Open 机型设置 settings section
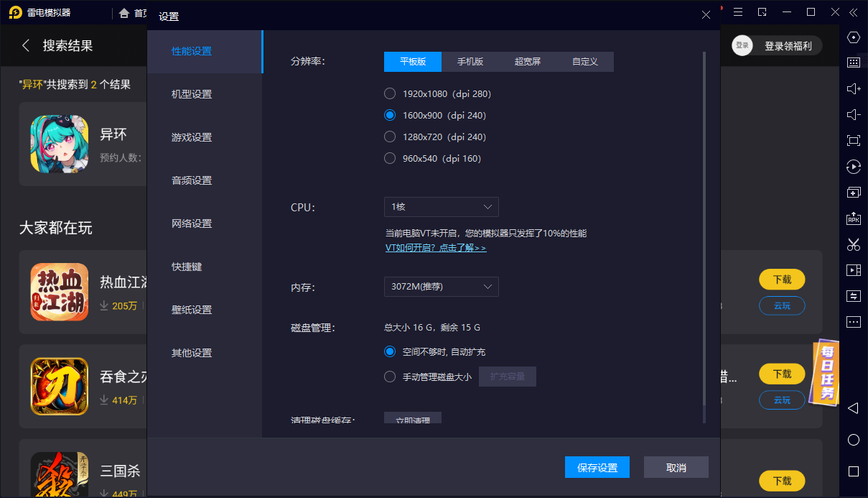868x498 pixels. tap(205, 95)
